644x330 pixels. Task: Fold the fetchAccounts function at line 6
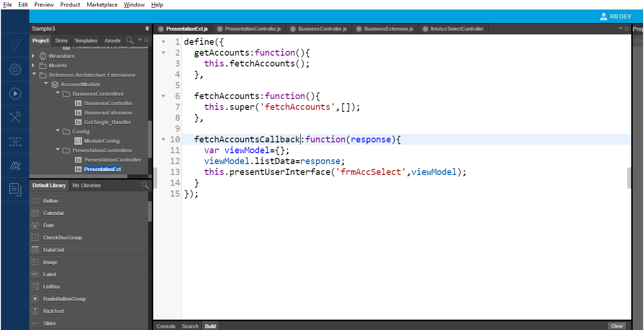[x=163, y=96]
